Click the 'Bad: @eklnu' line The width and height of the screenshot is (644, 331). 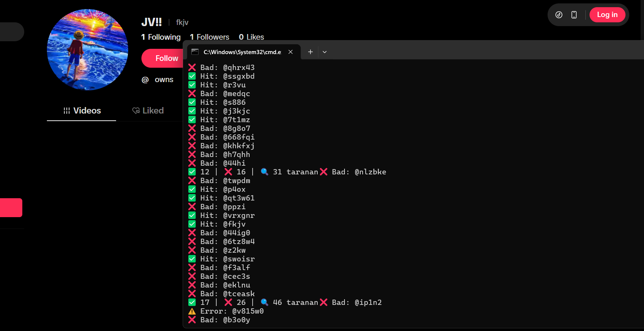[x=219, y=285]
